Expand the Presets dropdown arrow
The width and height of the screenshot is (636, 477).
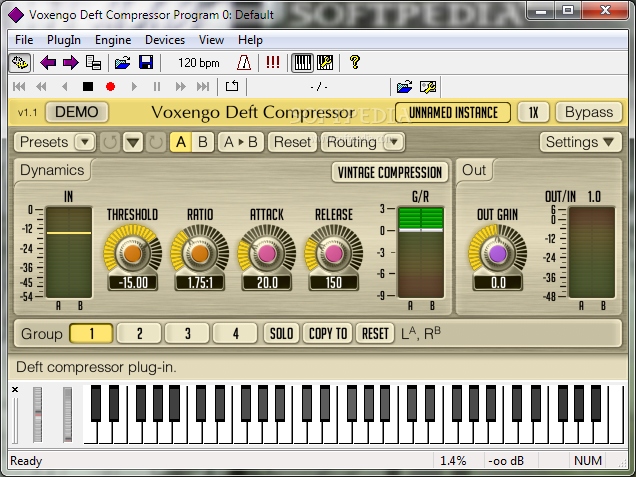click(x=85, y=142)
